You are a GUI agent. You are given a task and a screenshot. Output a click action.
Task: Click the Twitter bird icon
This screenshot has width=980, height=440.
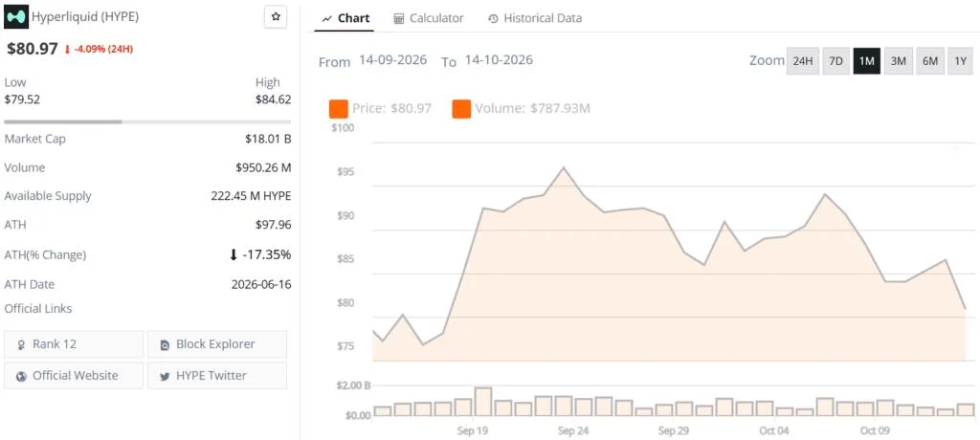(165, 376)
